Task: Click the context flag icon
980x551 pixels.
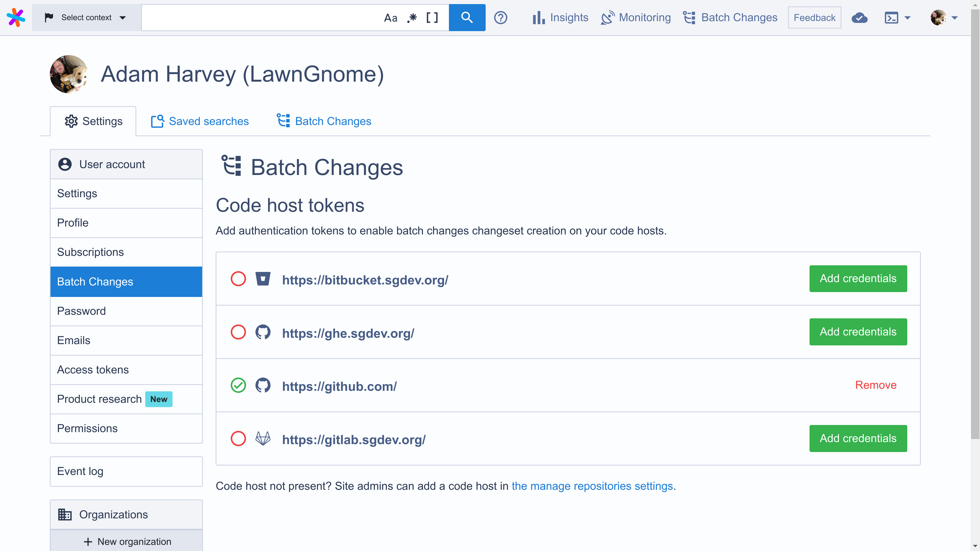Action: pos(49,18)
